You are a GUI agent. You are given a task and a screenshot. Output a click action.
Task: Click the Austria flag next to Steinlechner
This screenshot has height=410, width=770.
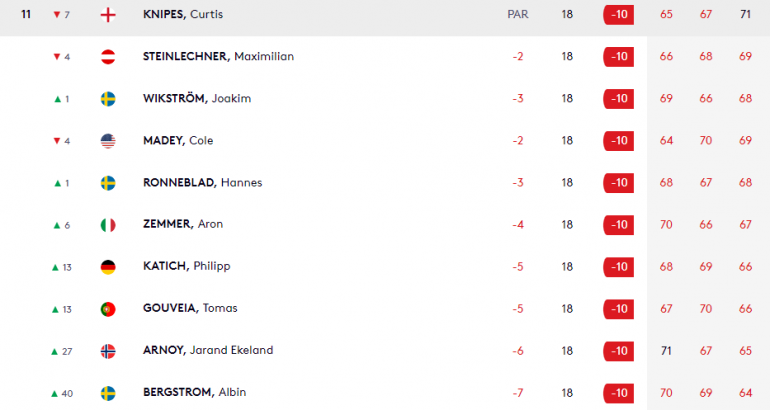click(108, 57)
